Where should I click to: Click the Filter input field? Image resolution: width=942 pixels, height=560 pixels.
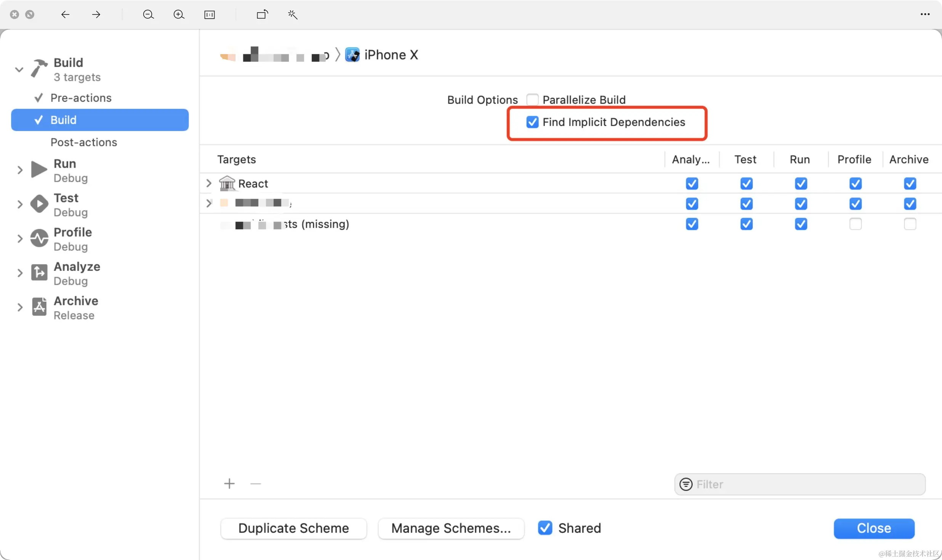tap(808, 484)
